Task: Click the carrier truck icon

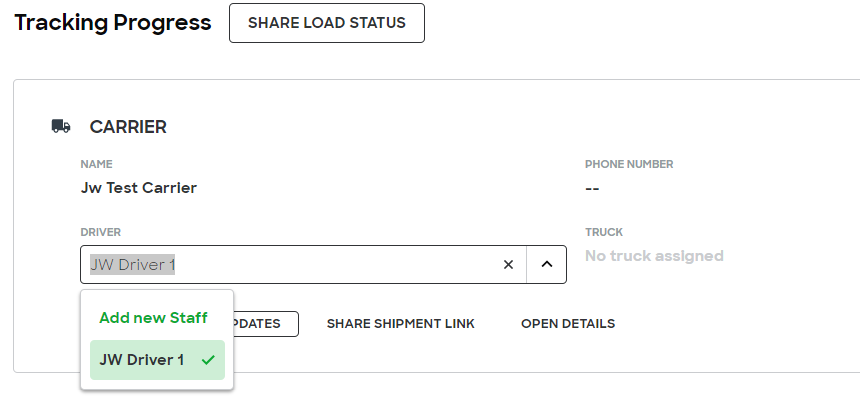Action: (61, 127)
